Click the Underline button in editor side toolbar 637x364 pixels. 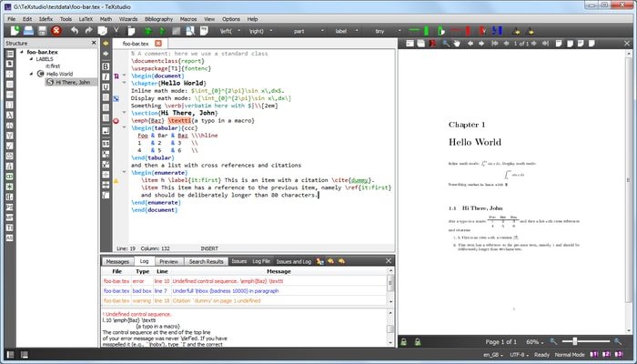(x=106, y=87)
